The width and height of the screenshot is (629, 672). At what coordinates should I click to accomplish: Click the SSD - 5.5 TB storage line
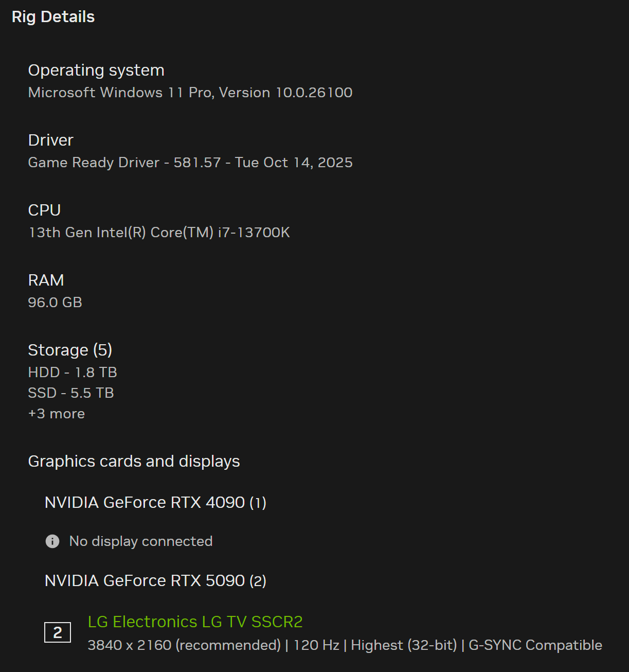71,393
